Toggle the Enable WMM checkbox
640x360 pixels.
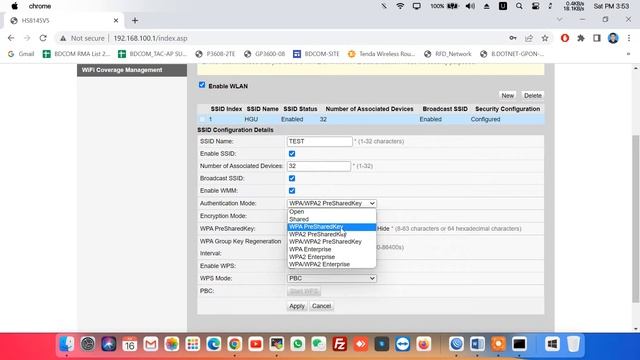(292, 191)
